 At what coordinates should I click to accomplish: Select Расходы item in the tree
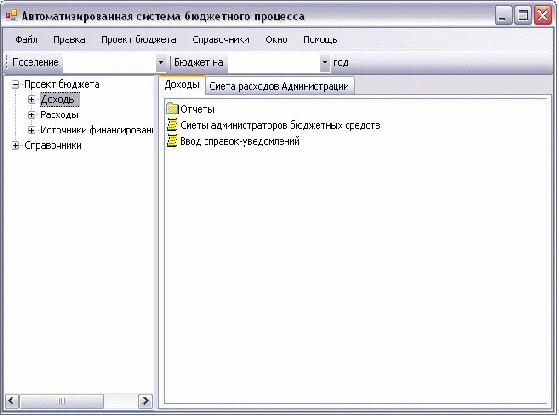(x=59, y=115)
